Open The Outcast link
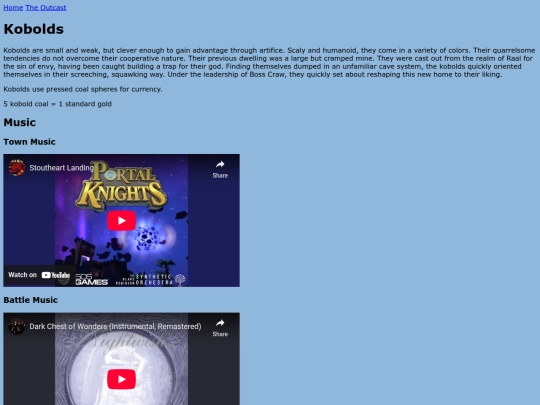The width and height of the screenshot is (540, 405). pyautogui.click(x=46, y=8)
